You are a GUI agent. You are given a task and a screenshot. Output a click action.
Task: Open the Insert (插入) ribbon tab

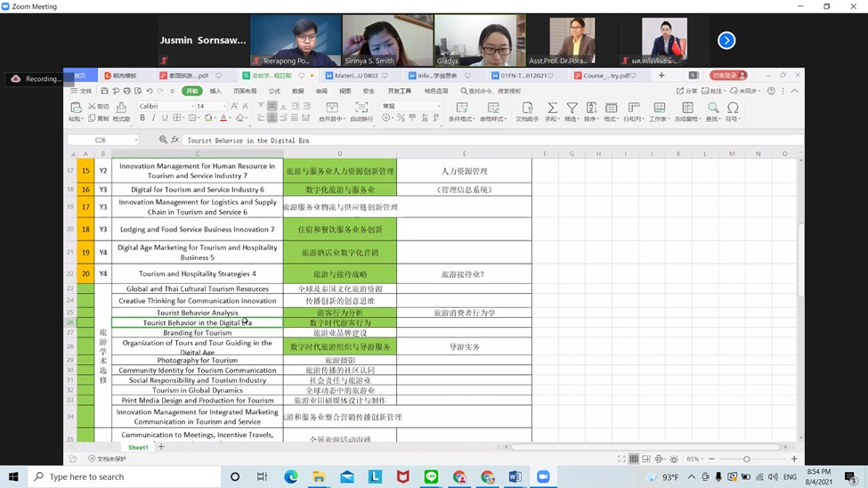[x=215, y=91]
